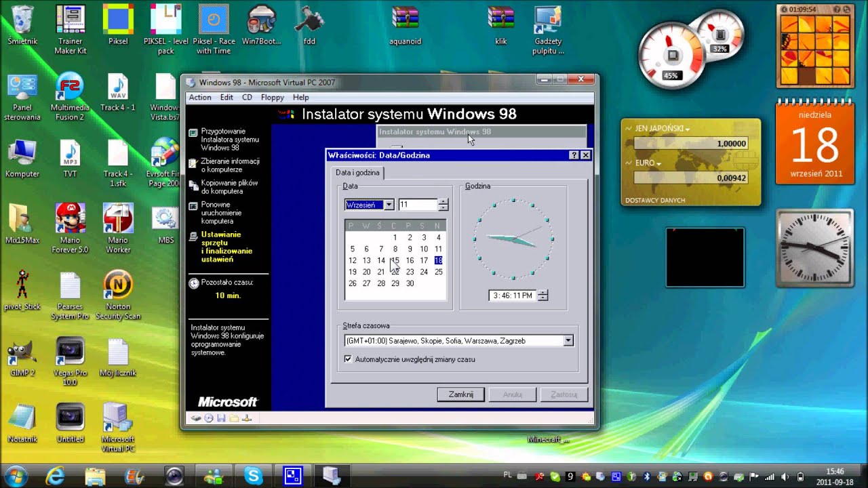Open Win7Boot desktop icon
This screenshot has height=488, width=868.
click(x=261, y=25)
